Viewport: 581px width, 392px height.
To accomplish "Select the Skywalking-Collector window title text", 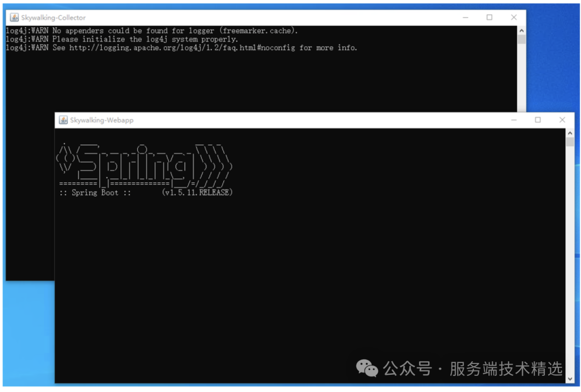I will pos(53,17).
